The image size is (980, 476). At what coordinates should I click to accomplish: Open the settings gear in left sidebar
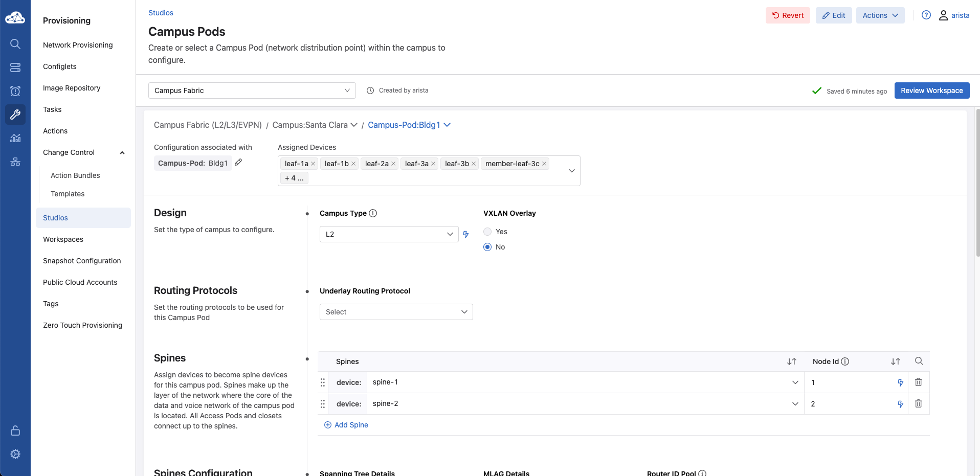(x=15, y=454)
